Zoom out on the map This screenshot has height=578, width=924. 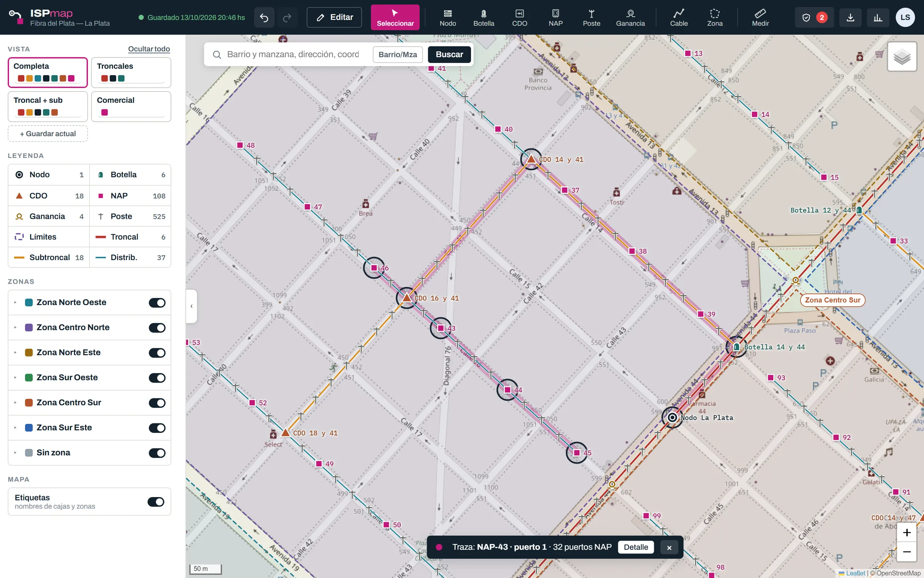(907, 552)
